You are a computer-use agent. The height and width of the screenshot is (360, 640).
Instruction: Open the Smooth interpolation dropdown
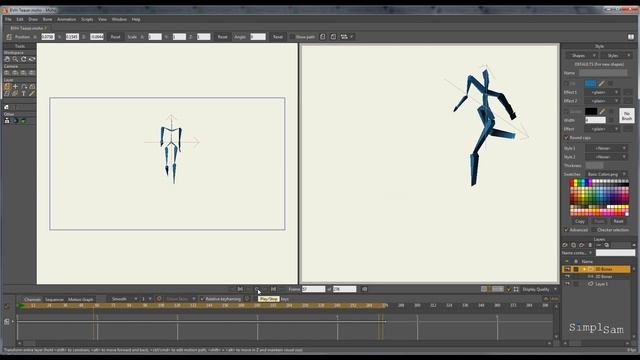[123, 299]
